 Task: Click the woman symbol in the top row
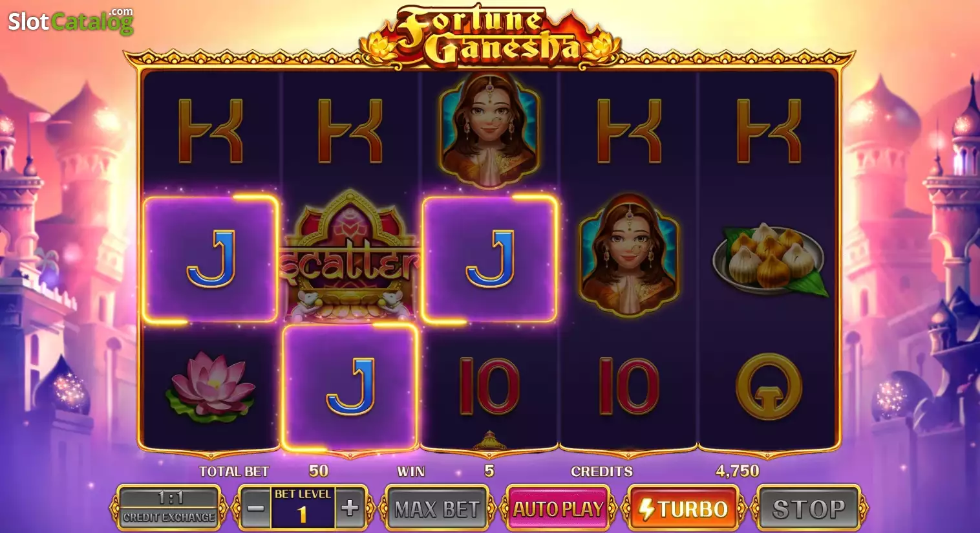(x=489, y=129)
